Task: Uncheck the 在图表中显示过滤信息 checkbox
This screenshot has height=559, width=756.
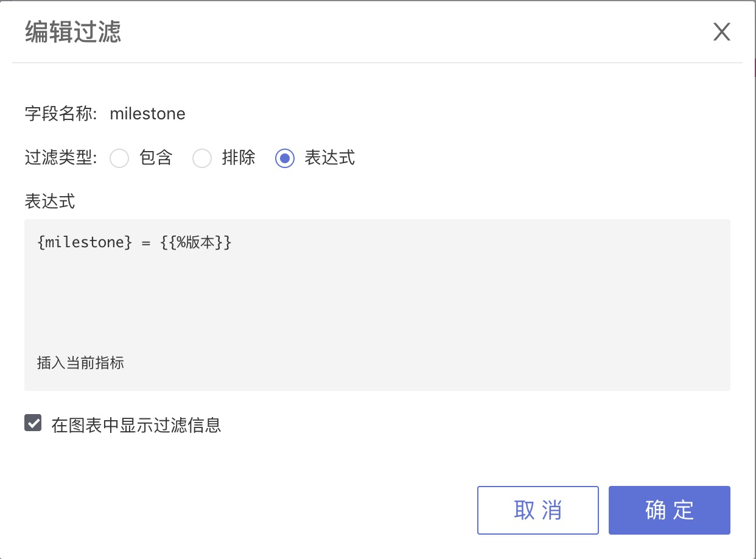Action: click(33, 423)
